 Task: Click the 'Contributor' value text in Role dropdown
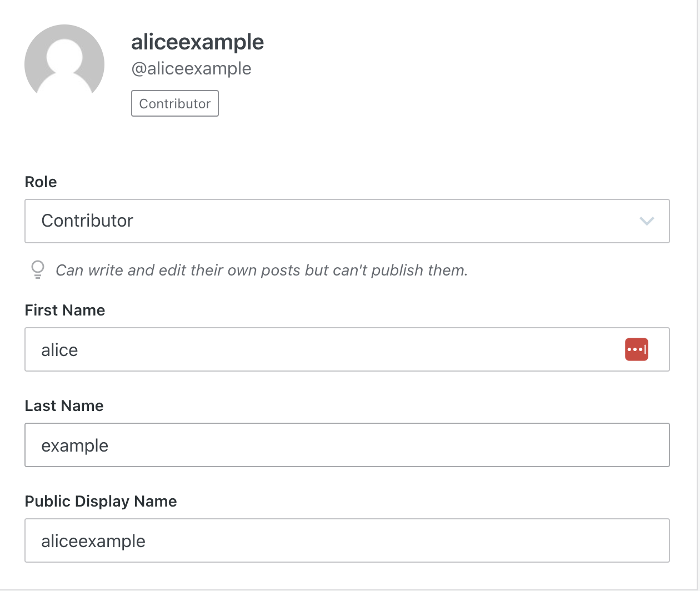tap(87, 221)
